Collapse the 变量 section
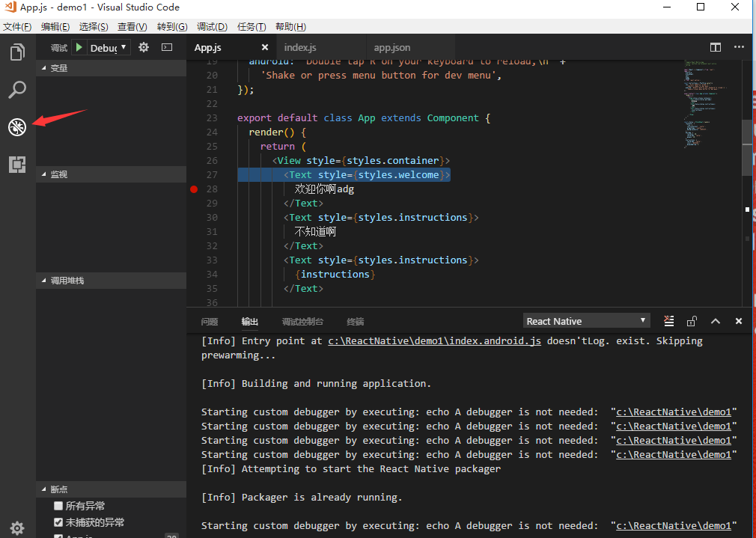This screenshot has width=756, height=538. tap(111, 68)
